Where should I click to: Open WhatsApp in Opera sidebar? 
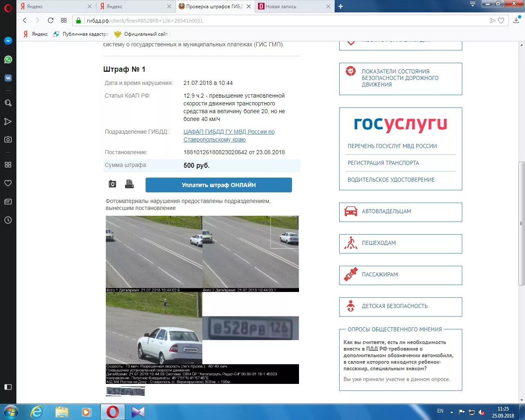click(8, 59)
